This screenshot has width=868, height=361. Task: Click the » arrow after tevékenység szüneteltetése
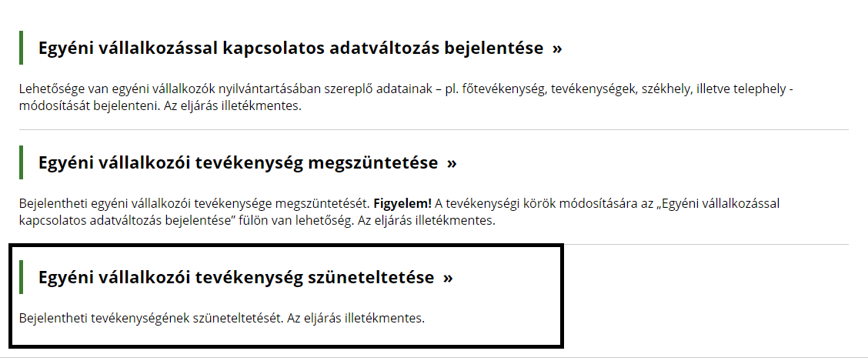pyautogui.click(x=448, y=277)
